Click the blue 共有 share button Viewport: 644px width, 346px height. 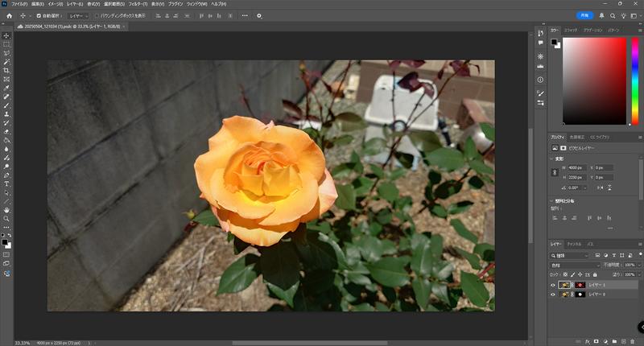click(585, 15)
